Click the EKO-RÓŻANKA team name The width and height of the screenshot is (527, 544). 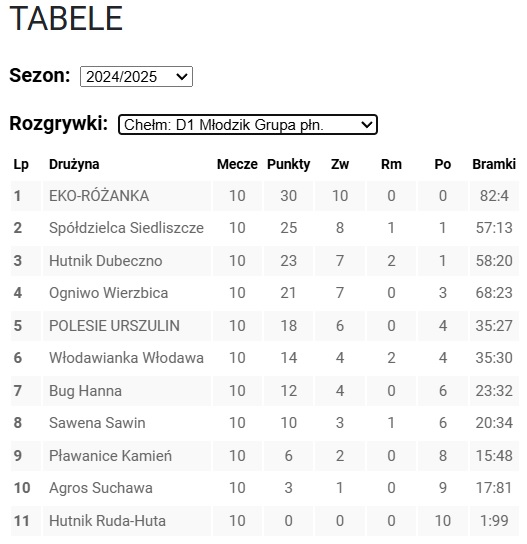tap(99, 196)
